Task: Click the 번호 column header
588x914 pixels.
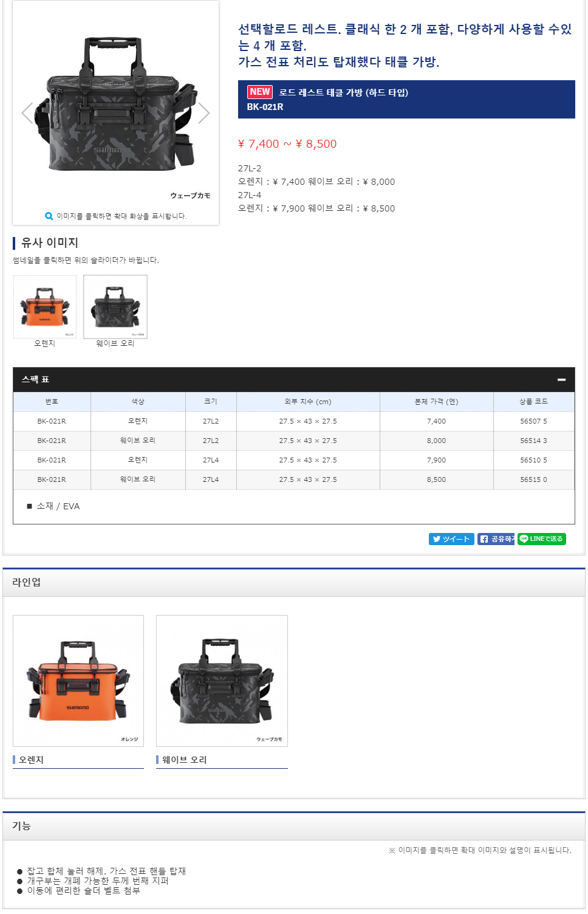Action: coord(52,402)
